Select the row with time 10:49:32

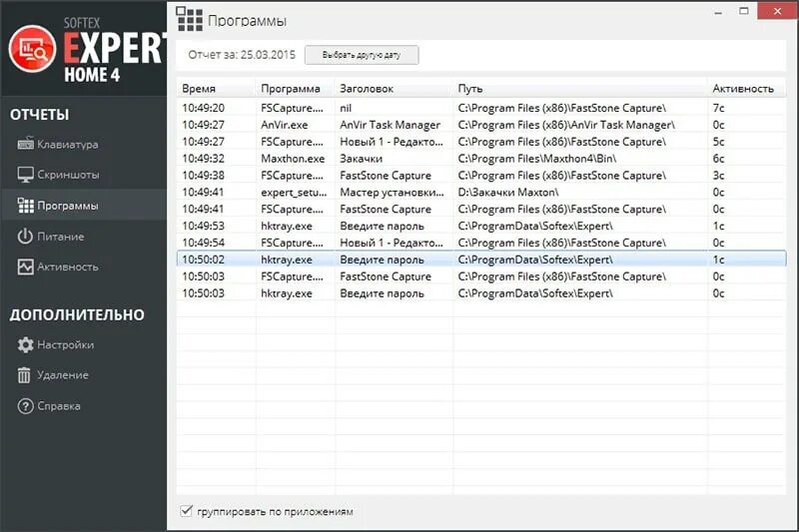click(x=481, y=159)
